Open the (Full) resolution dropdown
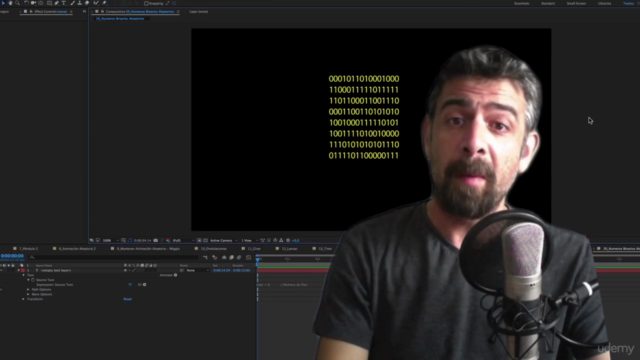 (183, 240)
